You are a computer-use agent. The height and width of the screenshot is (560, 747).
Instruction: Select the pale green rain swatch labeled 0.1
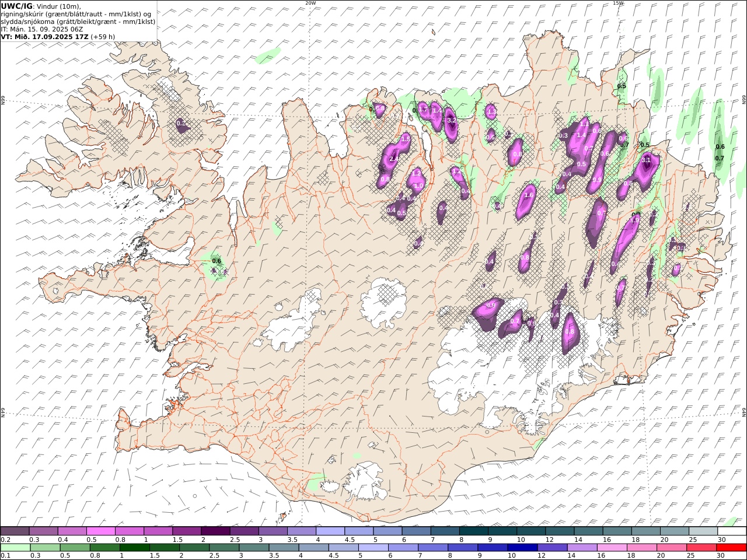(x=15, y=548)
